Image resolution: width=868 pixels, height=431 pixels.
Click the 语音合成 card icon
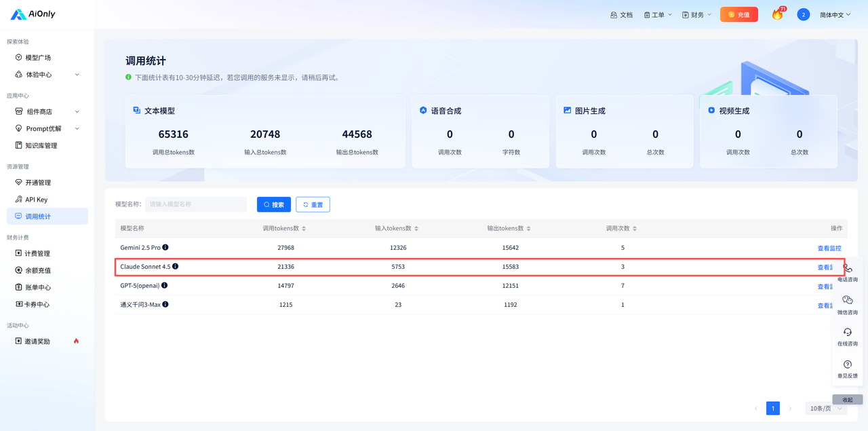(x=423, y=110)
